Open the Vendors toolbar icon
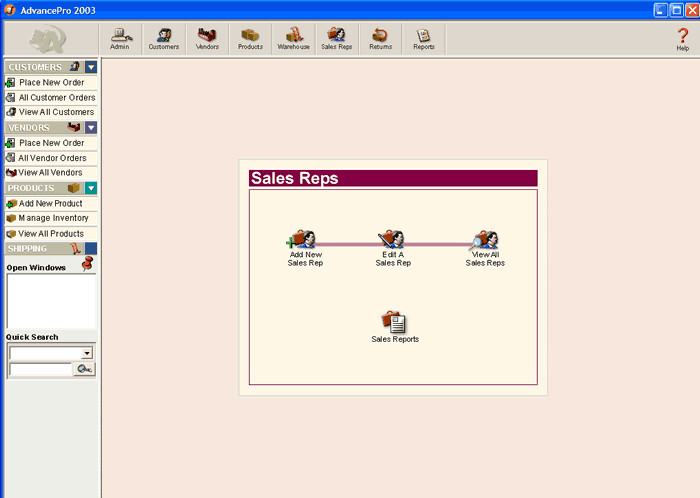 click(207, 39)
